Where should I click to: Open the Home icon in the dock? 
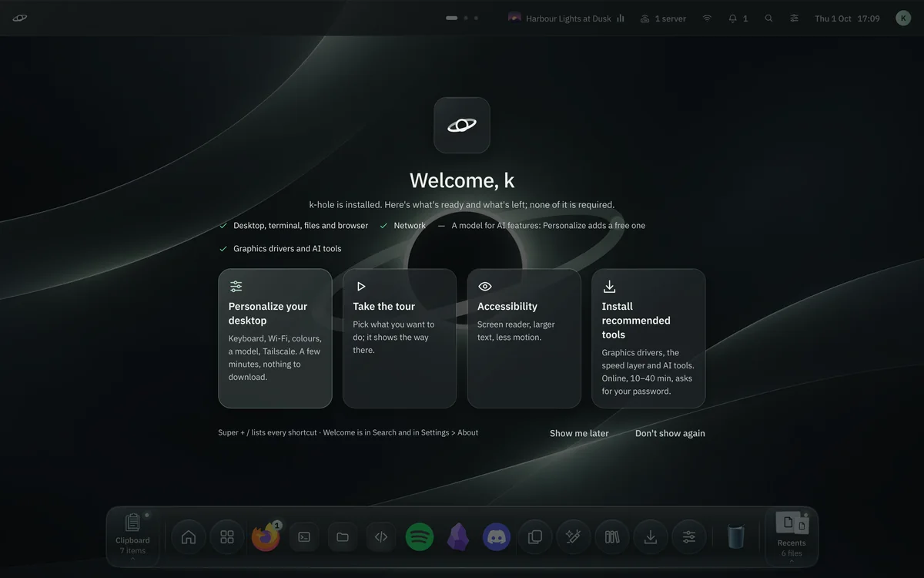tap(189, 537)
